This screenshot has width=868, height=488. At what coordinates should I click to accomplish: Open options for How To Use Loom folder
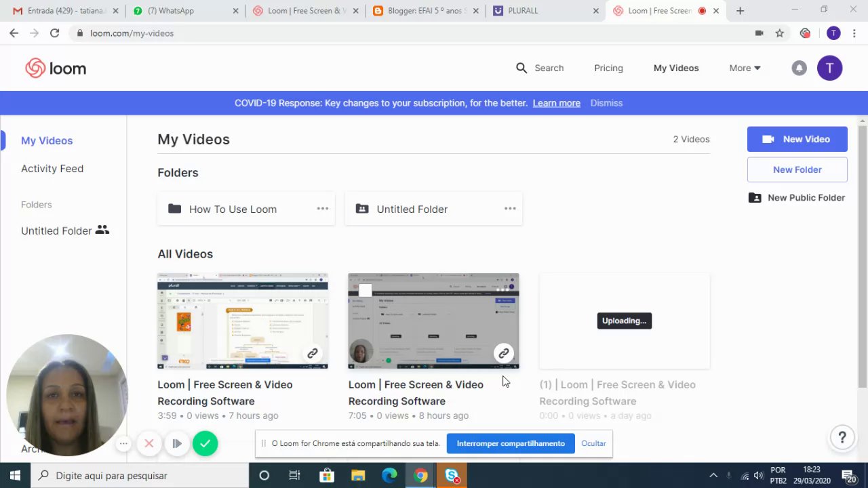pos(323,209)
